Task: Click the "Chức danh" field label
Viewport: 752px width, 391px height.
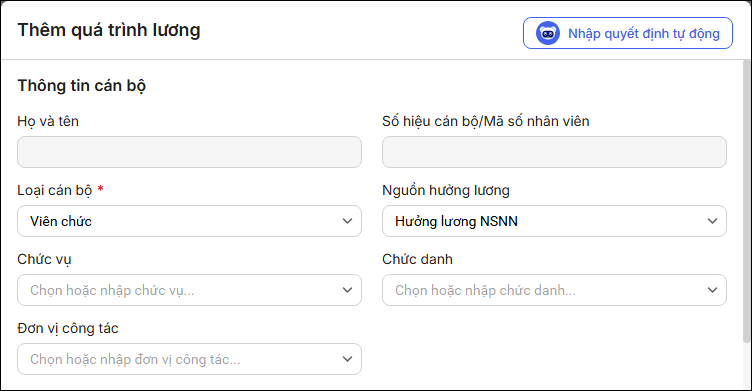Action: [x=417, y=260]
